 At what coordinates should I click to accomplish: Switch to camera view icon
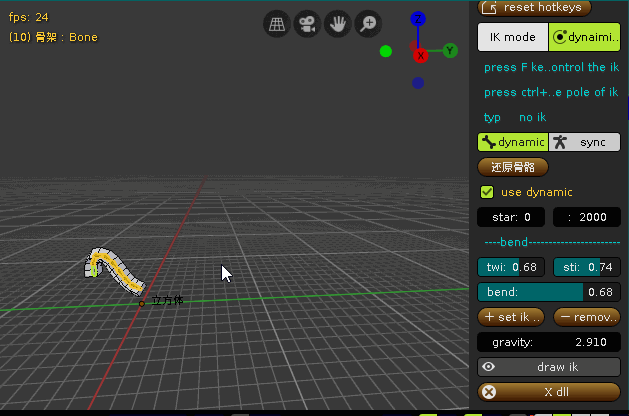coord(307,24)
